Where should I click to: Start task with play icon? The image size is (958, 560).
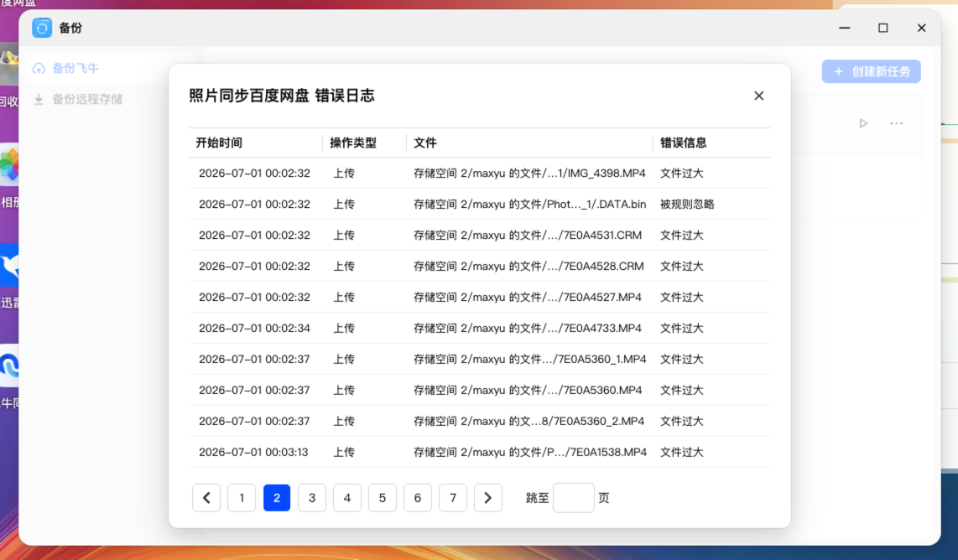tap(863, 123)
